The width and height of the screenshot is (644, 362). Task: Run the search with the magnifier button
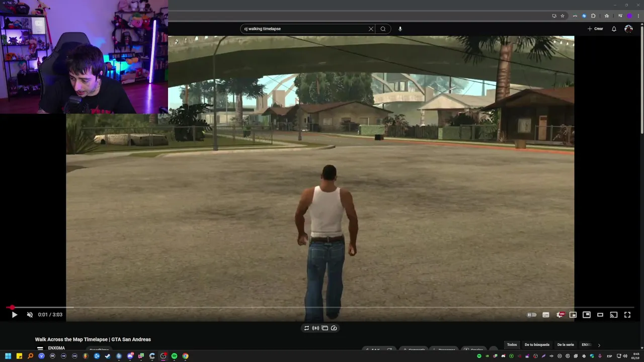click(x=383, y=29)
